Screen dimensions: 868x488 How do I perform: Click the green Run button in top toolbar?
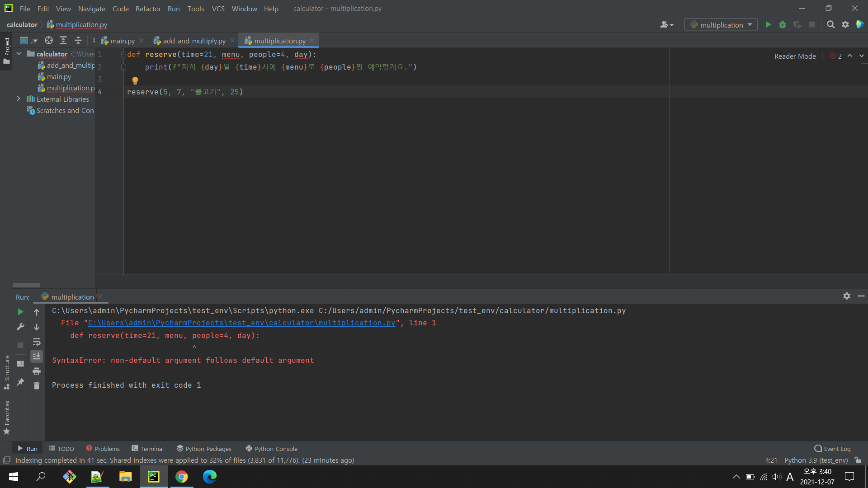(768, 25)
